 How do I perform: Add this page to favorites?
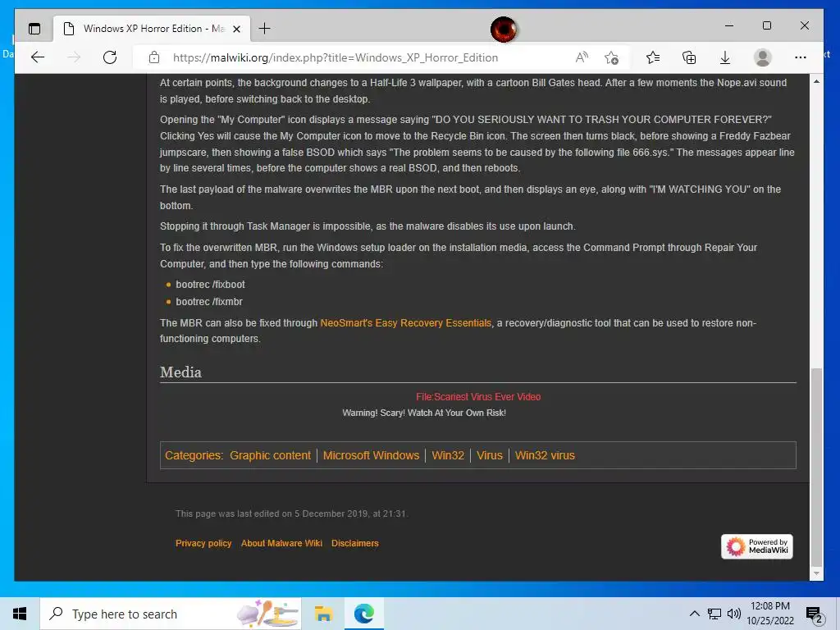point(611,57)
